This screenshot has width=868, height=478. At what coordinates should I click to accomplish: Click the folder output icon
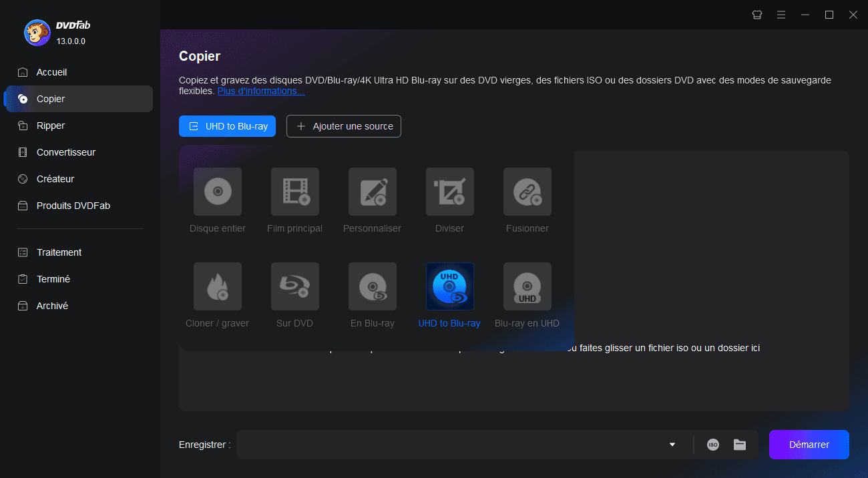tap(740, 445)
